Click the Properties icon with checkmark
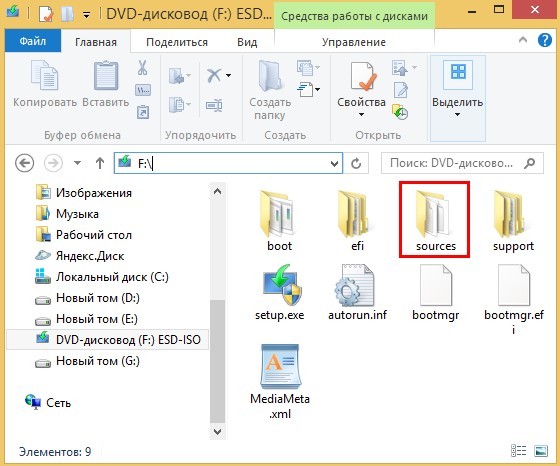560x466 pixels. 363,76
